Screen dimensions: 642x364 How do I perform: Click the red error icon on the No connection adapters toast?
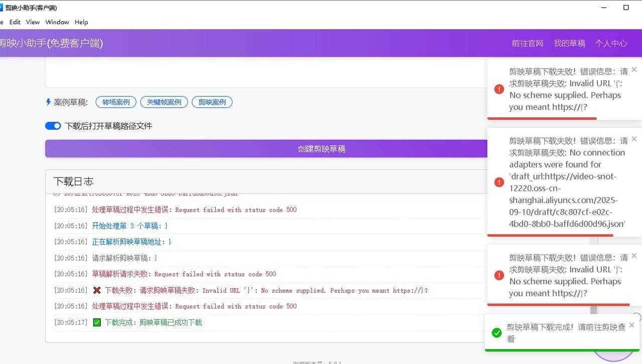click(499, 182)
